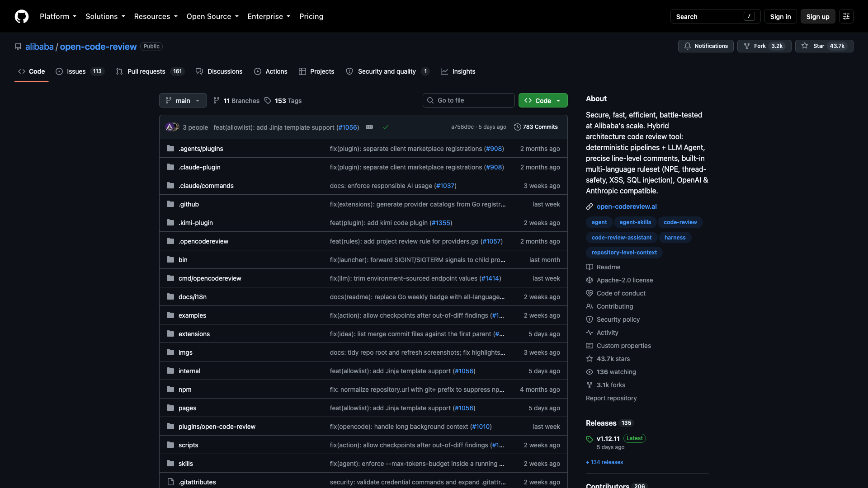Image resolution: width=868 pixels, height=488 pixels.
Task: Star the open-code-review repository
Action: [824, 46]
